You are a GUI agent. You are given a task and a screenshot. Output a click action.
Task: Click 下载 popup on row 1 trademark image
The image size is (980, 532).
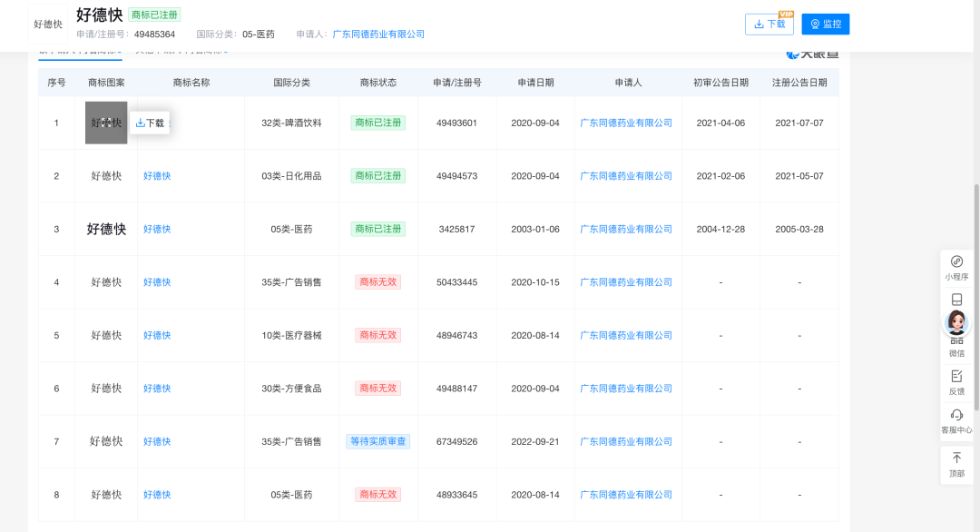point(150,123)
